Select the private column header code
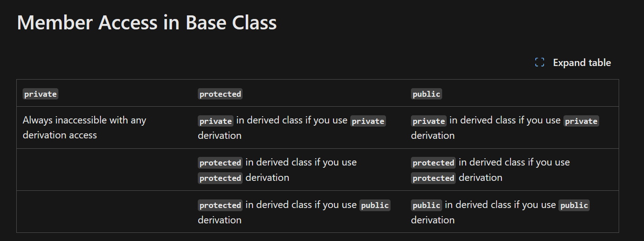Viewport: 644px width, 241px height. [x=41, y=94]
